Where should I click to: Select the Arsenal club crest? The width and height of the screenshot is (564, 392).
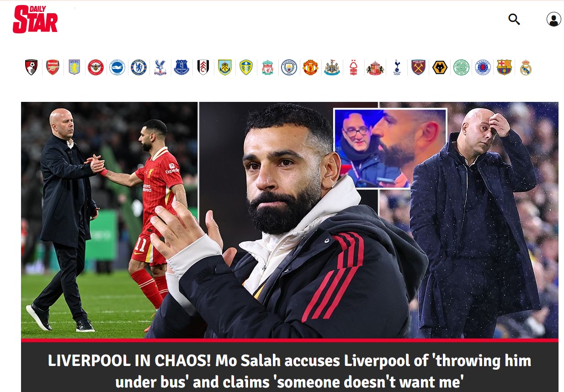click(53, 67)
